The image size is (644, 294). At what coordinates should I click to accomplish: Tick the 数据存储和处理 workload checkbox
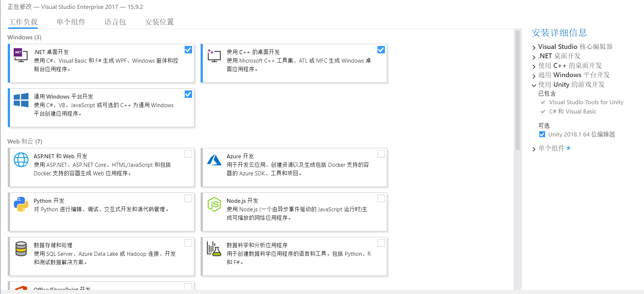click(188, 243)
